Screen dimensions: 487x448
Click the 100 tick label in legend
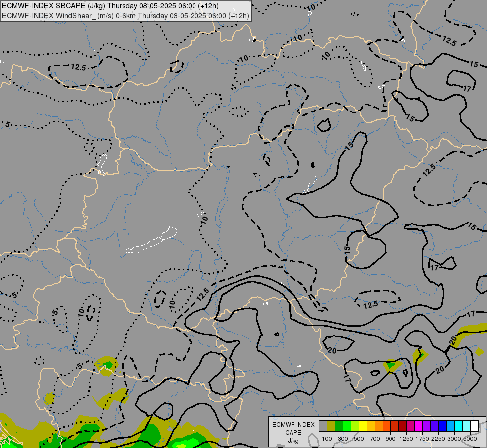tap(327, 439)
